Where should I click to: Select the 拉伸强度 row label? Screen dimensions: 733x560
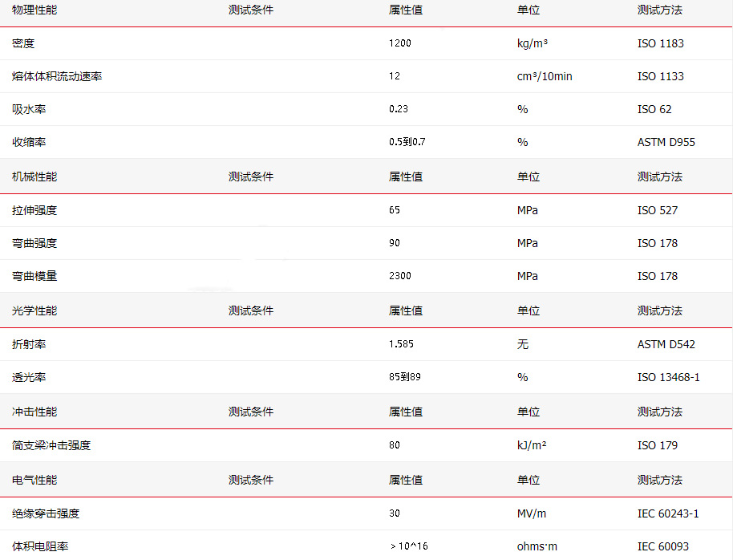coord(34,210)
